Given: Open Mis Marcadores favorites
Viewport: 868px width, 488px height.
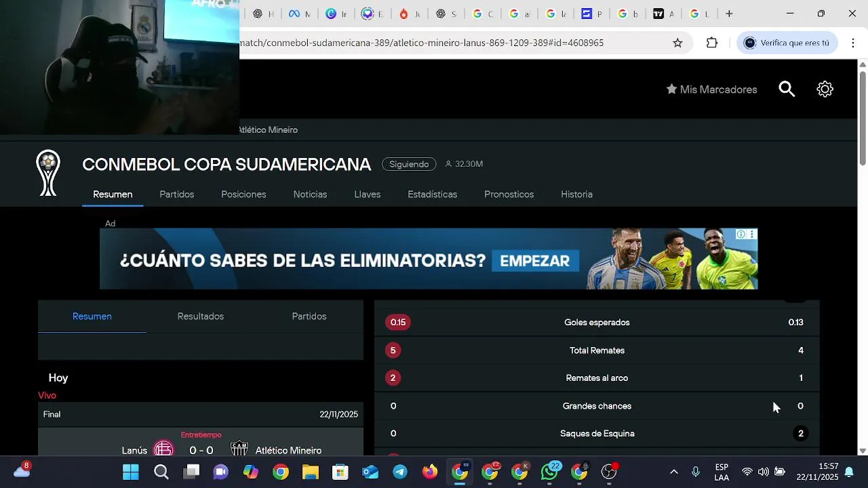Looking at the screenshot, I should [711, 89].
